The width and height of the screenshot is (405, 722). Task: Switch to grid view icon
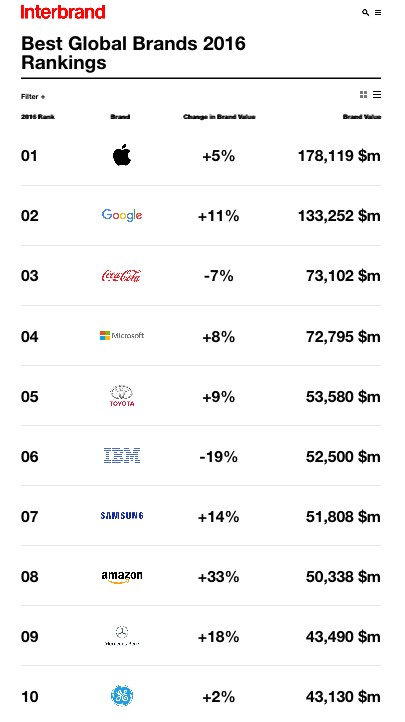[364, 94]
